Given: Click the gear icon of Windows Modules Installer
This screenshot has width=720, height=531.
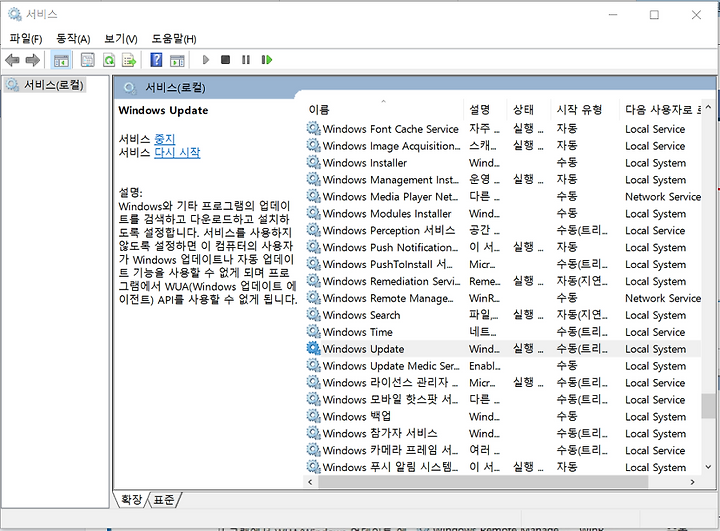Looking at the screenshot, I should (x=313, y=213).
